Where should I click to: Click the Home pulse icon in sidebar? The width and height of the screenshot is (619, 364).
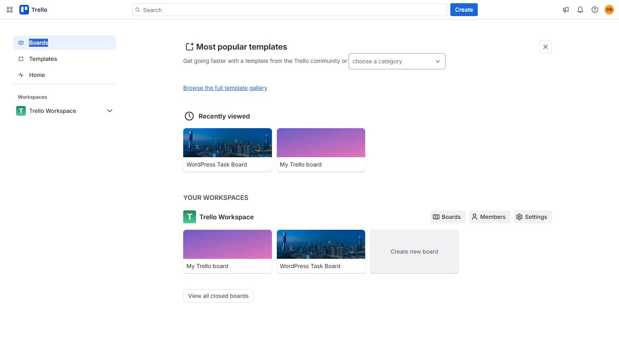[21, 75]
